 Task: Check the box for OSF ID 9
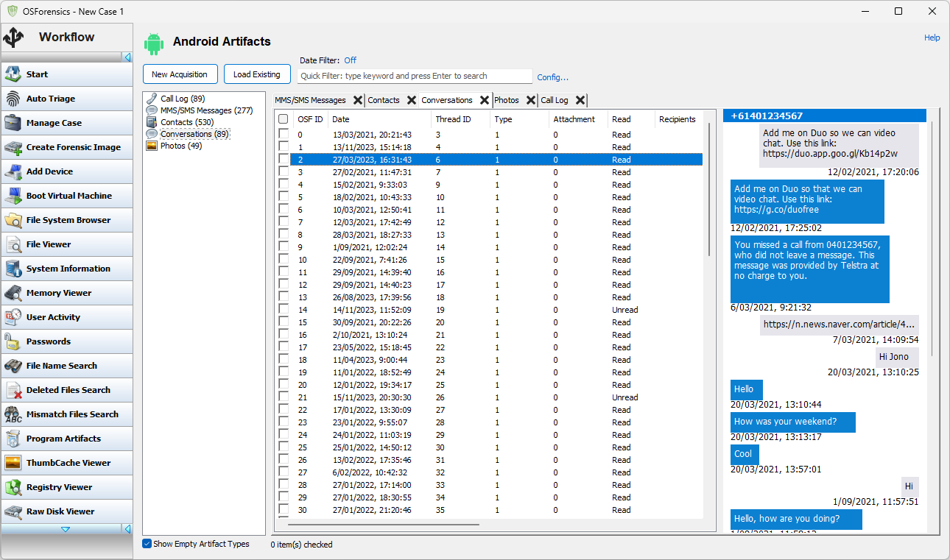click(x=284, y=247)
